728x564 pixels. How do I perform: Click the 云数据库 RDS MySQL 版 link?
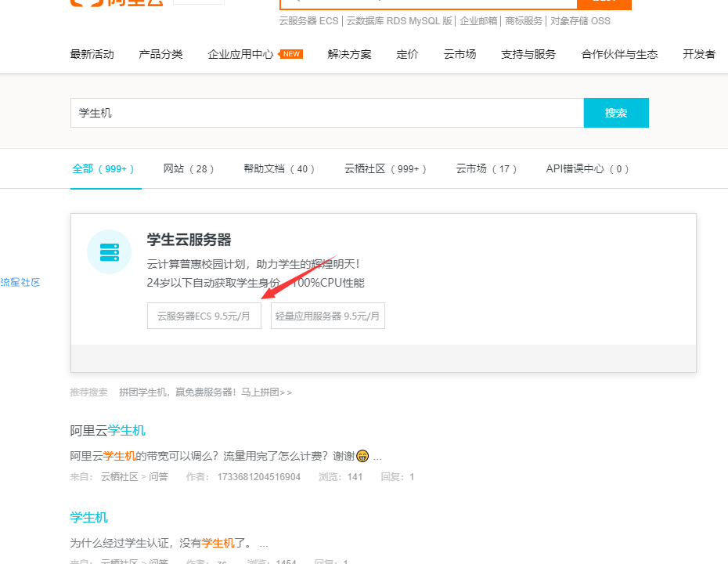click(399, 21)
